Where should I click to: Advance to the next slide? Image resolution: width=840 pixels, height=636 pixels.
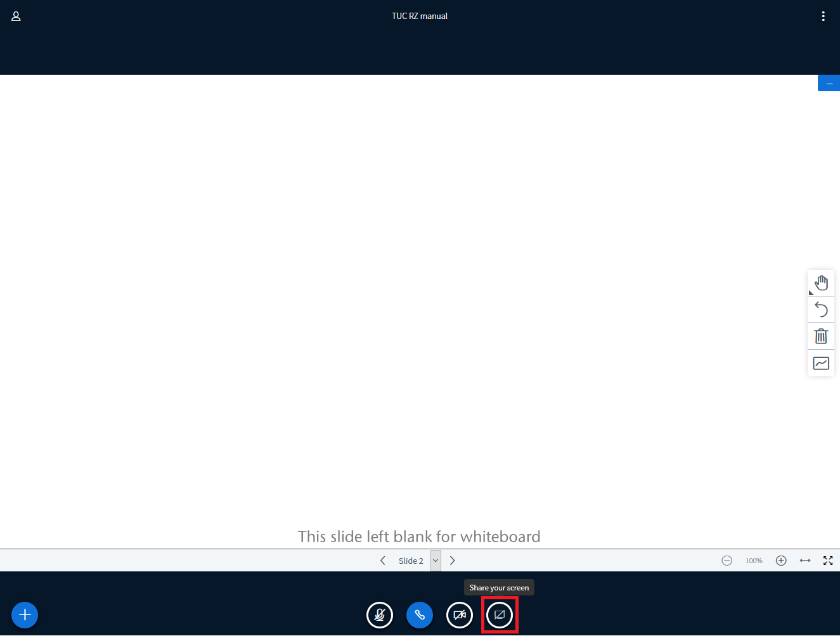coord(452,561)
